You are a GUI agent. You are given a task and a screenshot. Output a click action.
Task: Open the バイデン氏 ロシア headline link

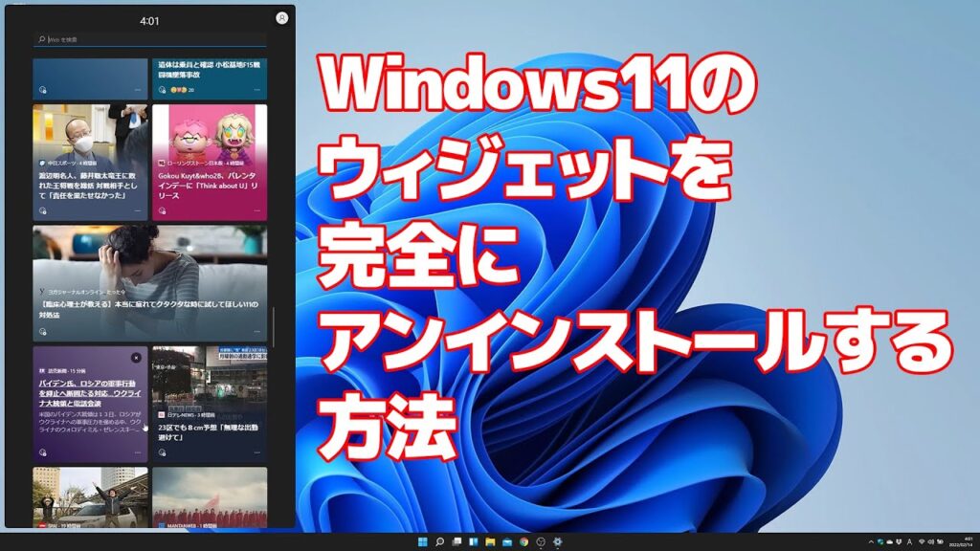point(90,393)
